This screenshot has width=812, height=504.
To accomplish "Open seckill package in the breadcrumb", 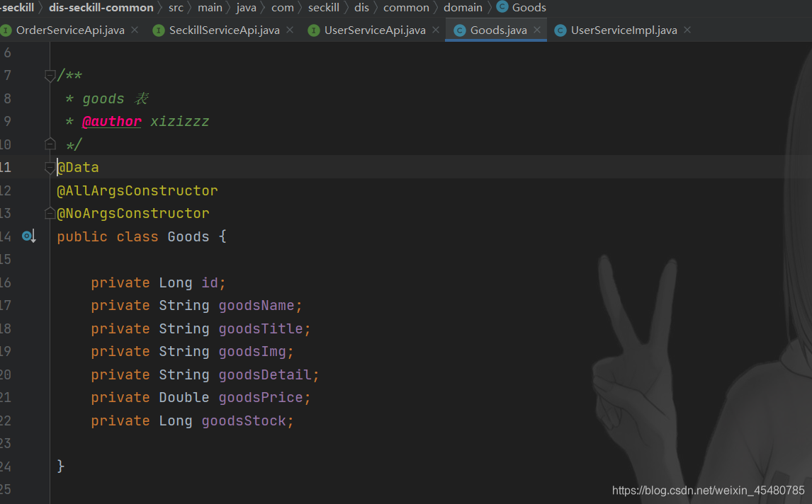I will click(324, 7).
